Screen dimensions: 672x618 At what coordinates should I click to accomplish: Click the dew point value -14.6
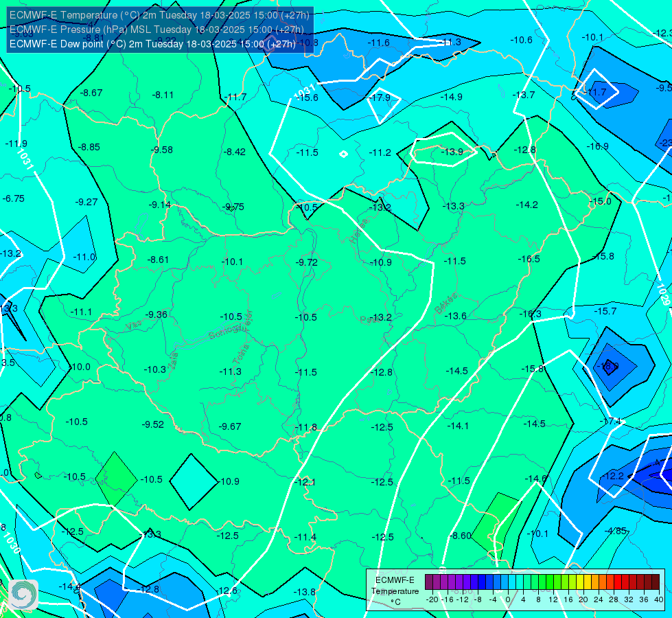(x=535, y=478)
